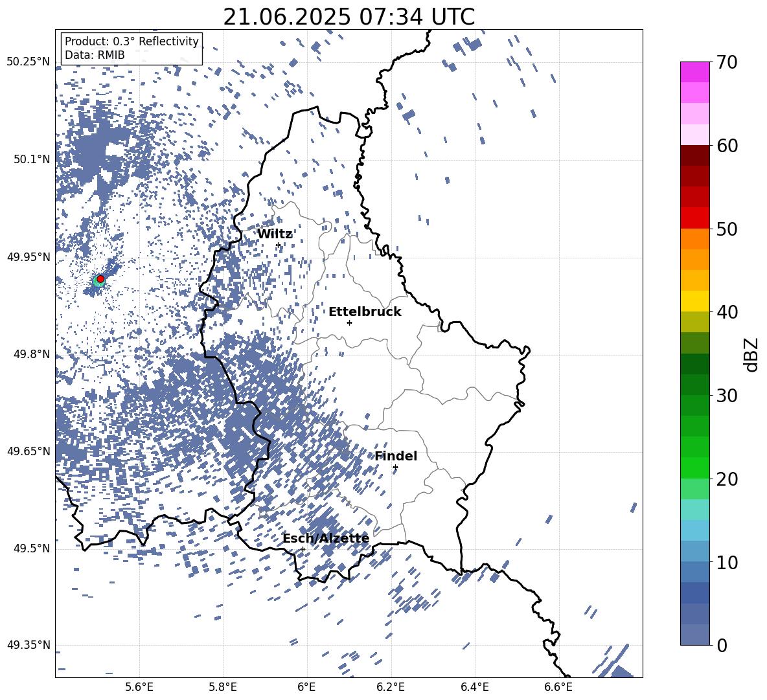Click the dark maroon colorbar segment below 60
This screenshot has height=700, width=767.
click(695, 155)
